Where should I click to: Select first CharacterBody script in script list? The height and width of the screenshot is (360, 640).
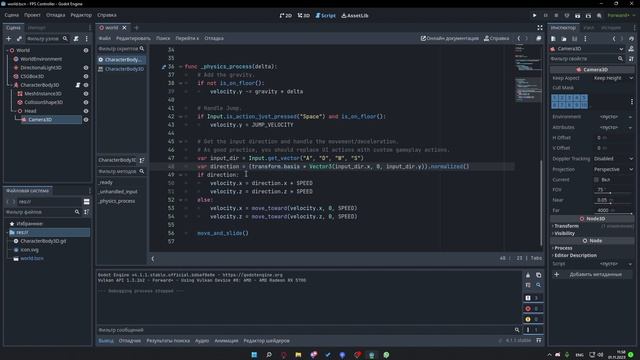coord(121,60)
